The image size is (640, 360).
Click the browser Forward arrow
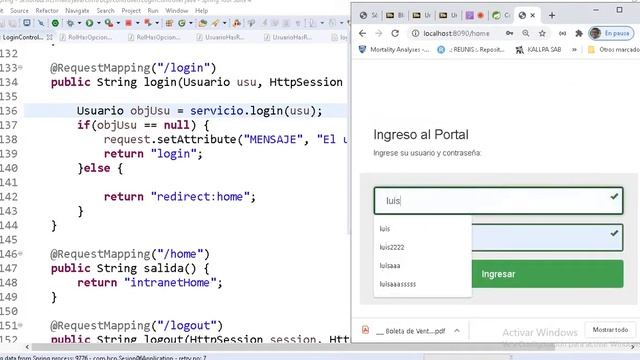[379, 33]
